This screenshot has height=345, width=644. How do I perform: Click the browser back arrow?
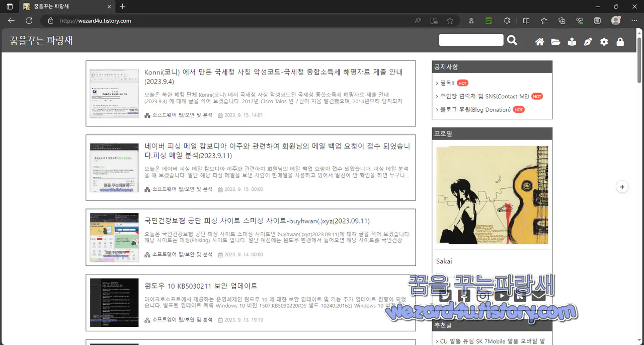coord(11,21)
